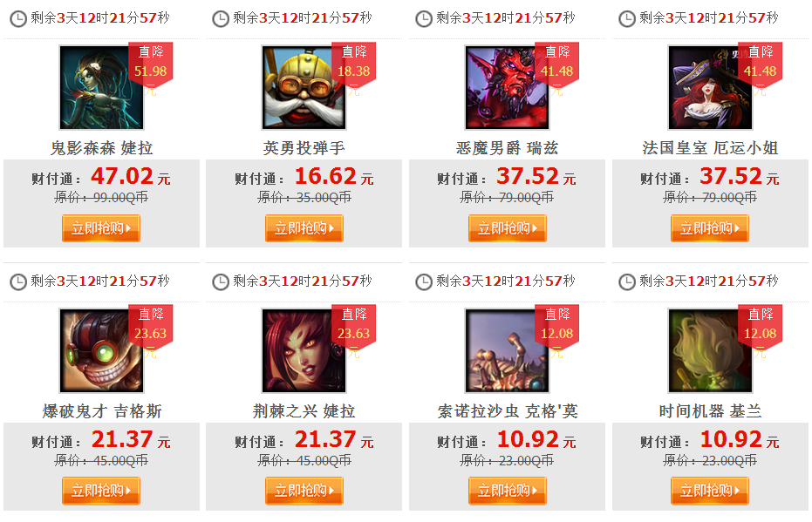This screenshot has height=522, width=812.
Task: Open the 时间机器 基兰 skin image
Action: 710,350
